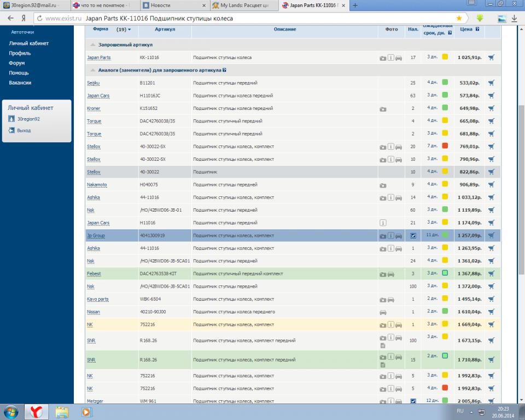525x420 pixels.
Task: Open browser downloads arrow
Action: pyautogui.click(x=515, y=19)
